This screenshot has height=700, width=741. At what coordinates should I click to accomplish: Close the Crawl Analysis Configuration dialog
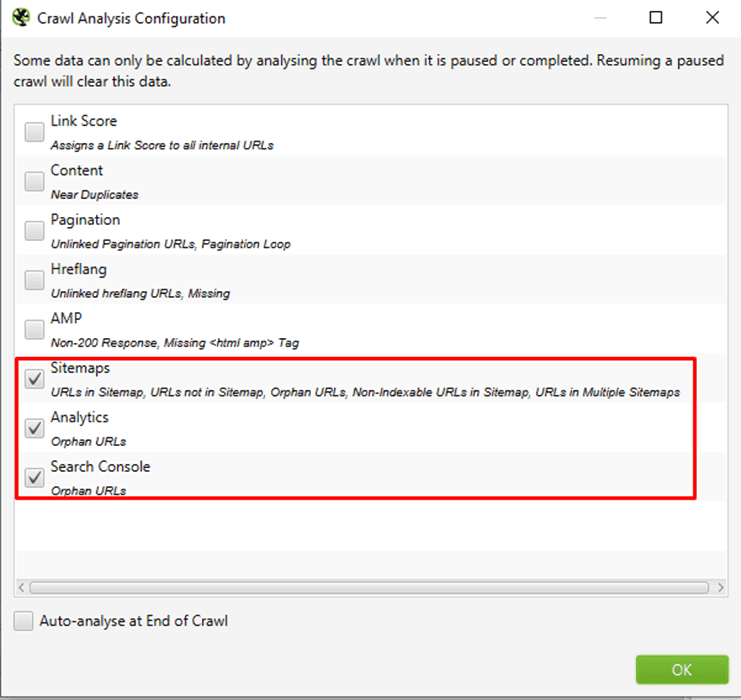(712, 18)
